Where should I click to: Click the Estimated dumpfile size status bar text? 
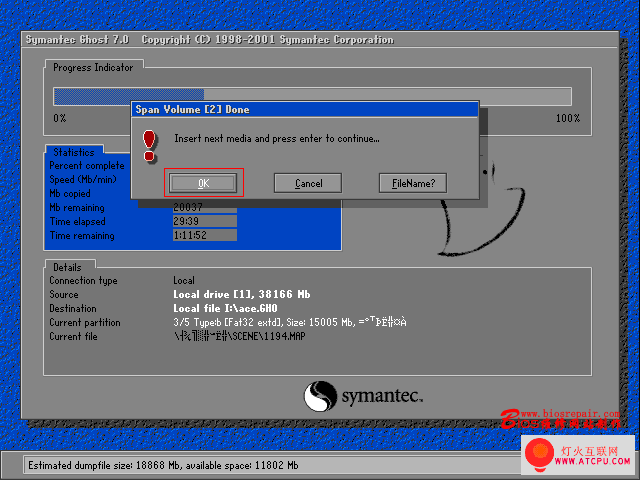coord(163,465)
